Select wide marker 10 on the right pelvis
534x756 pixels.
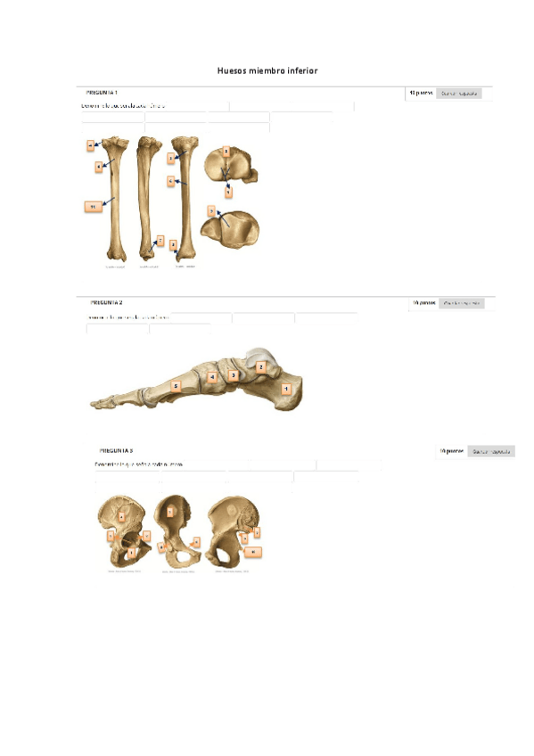point(253,552)
